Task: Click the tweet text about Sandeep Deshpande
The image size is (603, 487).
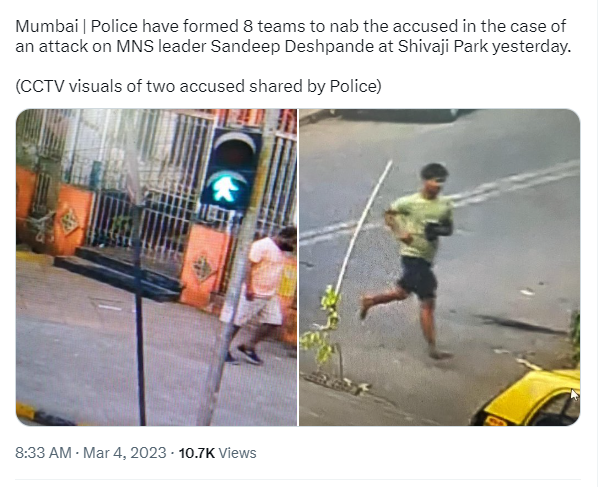Action: [x=293, y=36]
